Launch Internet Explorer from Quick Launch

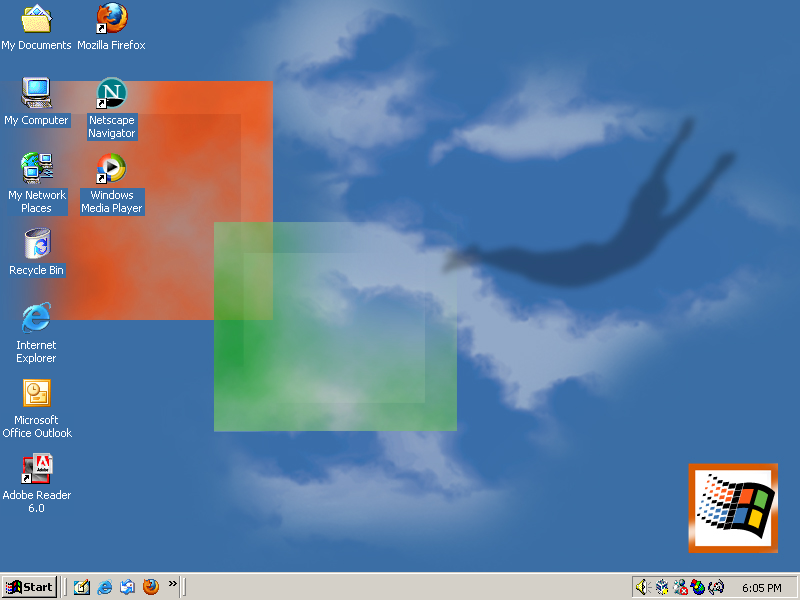[104, 587]
